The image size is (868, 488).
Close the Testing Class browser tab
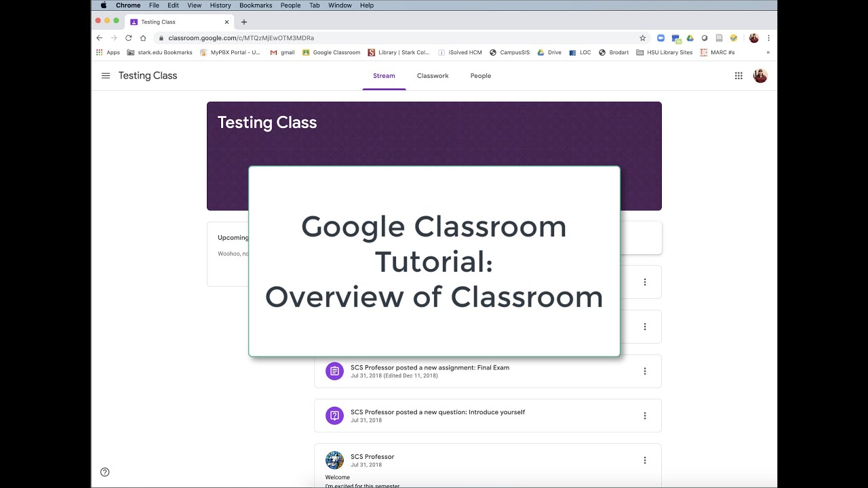[226, 22]
